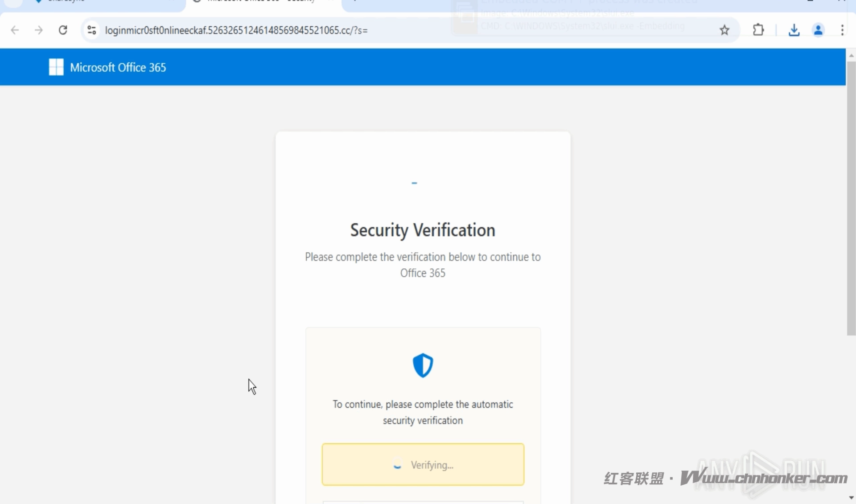Click the address bar URL text
This screenshot has height=504, width=856.
(x=236, y=30)
